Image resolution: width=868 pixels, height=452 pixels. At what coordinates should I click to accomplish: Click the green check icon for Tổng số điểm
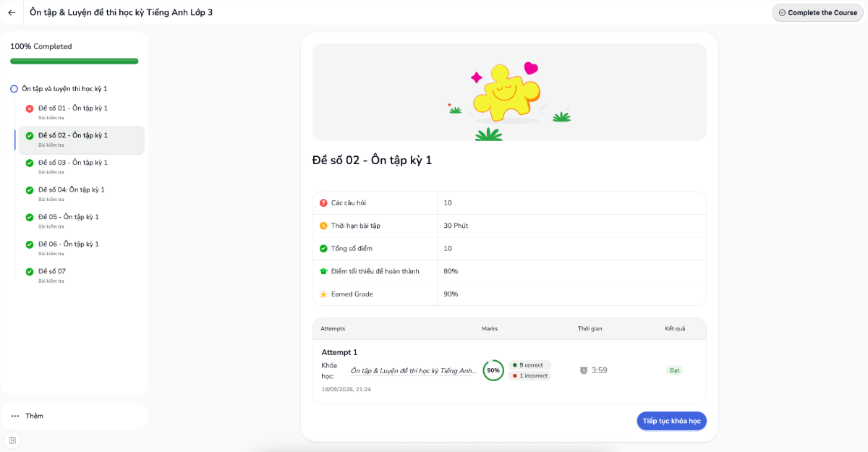pos(323,249)
